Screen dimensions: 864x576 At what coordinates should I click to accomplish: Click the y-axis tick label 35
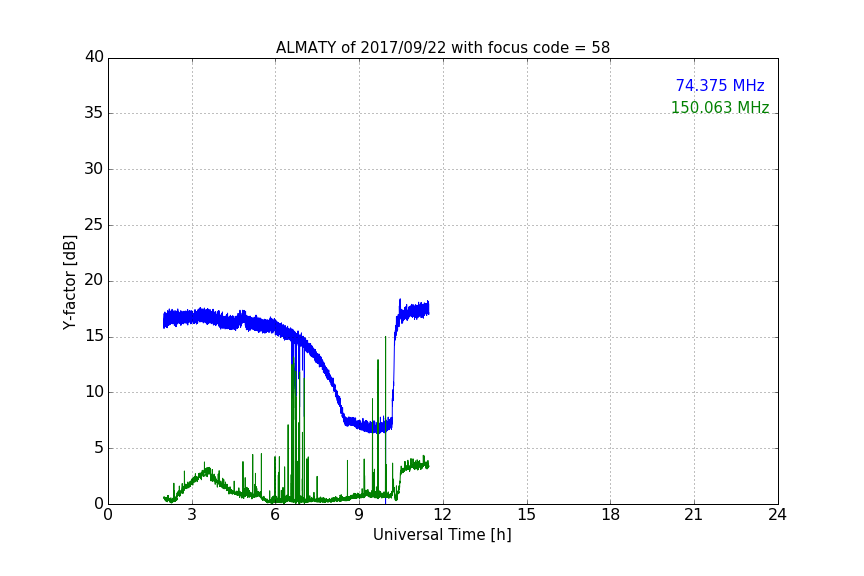pyautogui.click(x=94, y=113)
